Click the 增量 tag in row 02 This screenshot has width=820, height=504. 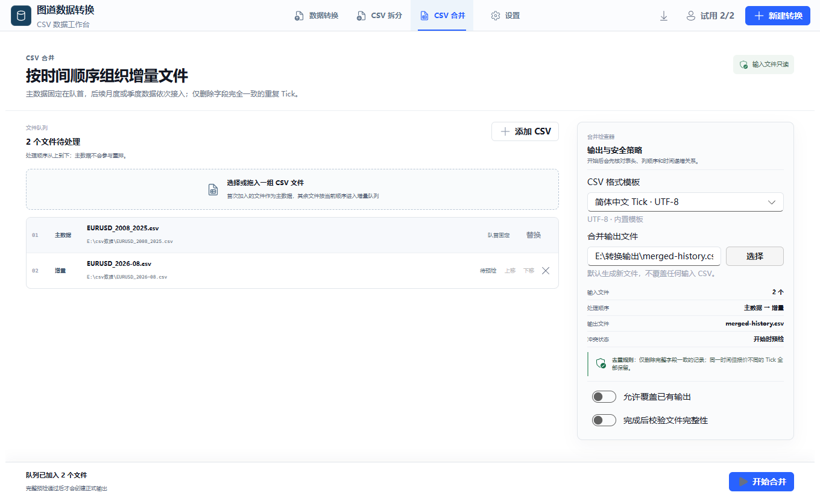60,271
